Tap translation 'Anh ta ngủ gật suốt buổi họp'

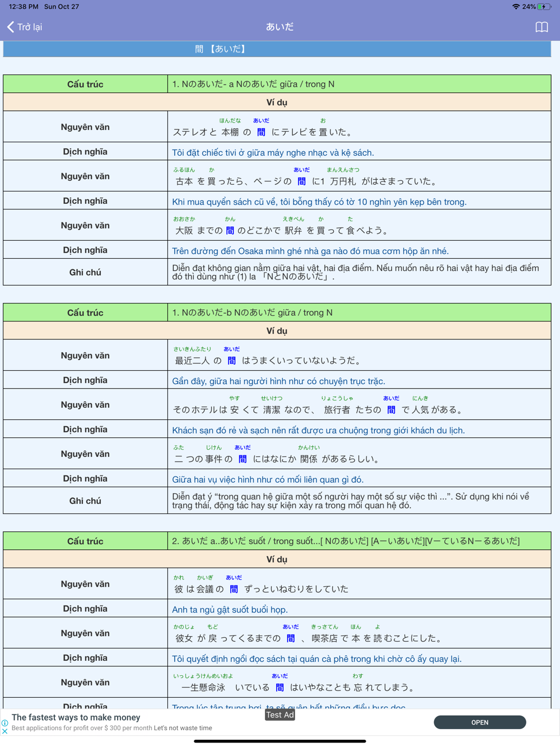230,609
